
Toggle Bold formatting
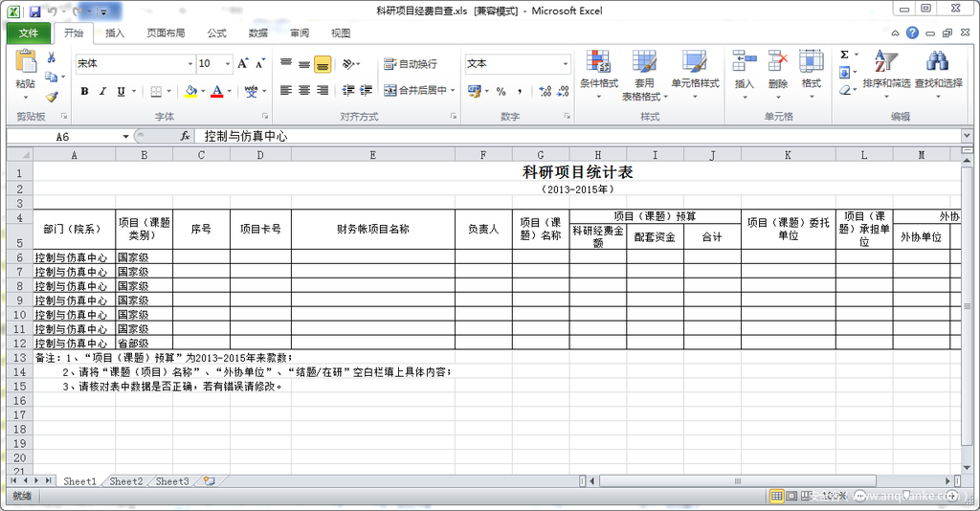pyautogui.click(x=84, y=92)
